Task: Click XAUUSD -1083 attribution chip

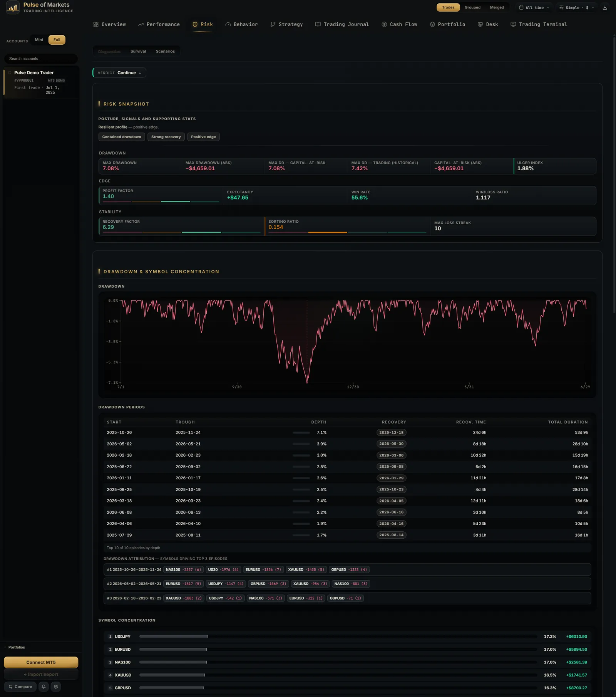Action: pos(184,598)
